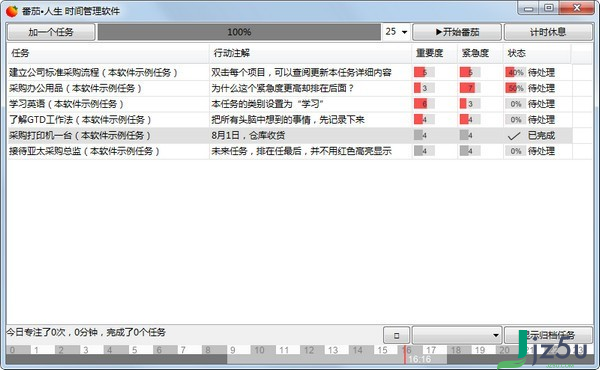
Task: Click the 开始番茄 button
Action: [x=457, y=32]
